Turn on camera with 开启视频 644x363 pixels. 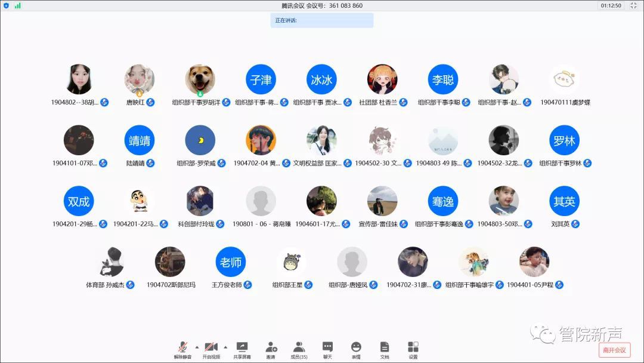(x=210, y=349)
